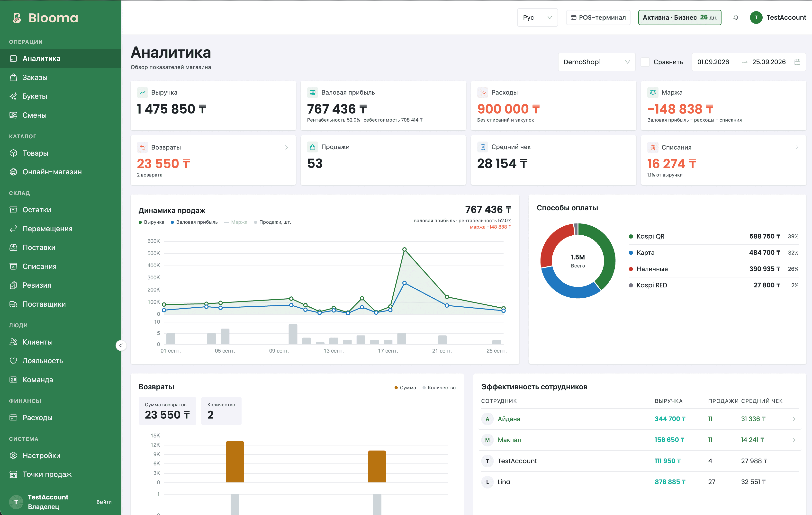Click the Выручка card trend icon
Screen dimensions: 812x515
click(143, 92)
